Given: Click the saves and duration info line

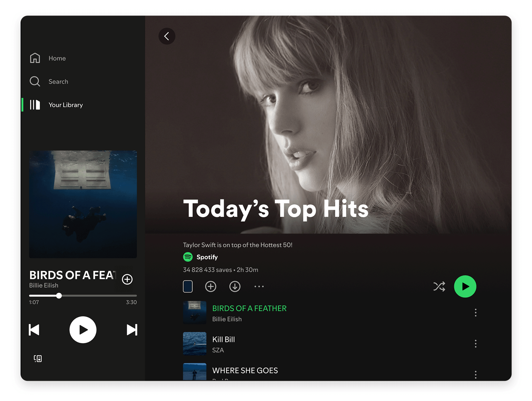Looking at the screenshot, I should (221, 270).
